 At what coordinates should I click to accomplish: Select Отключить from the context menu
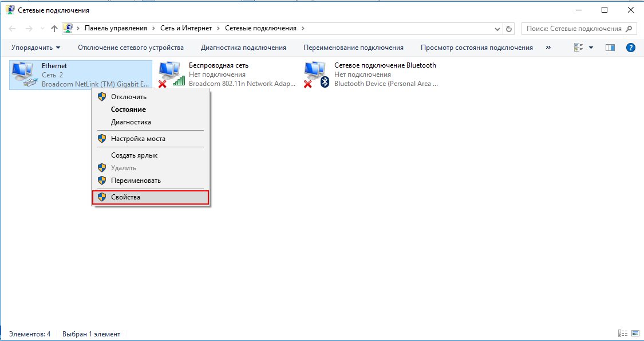[128, 97]
